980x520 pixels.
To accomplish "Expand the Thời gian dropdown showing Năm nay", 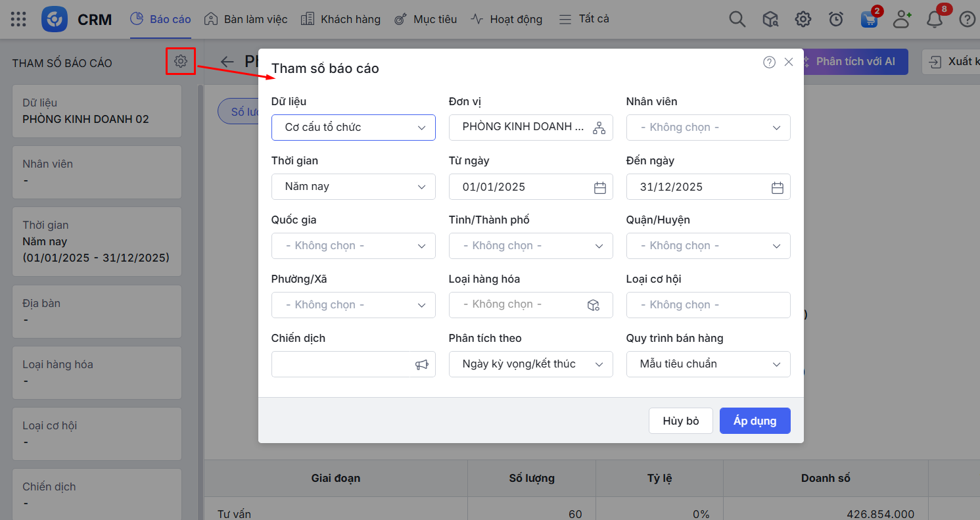I will (x=353, y=187).
